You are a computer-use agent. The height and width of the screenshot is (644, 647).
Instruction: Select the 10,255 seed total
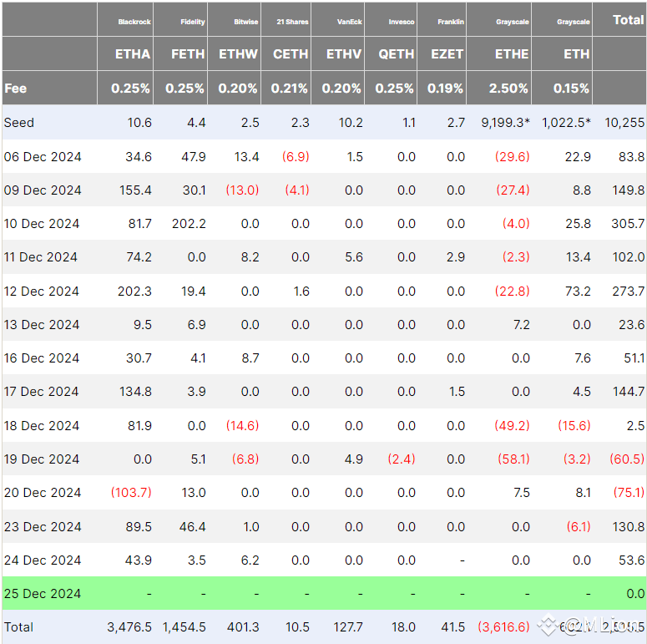pos(624,123)
